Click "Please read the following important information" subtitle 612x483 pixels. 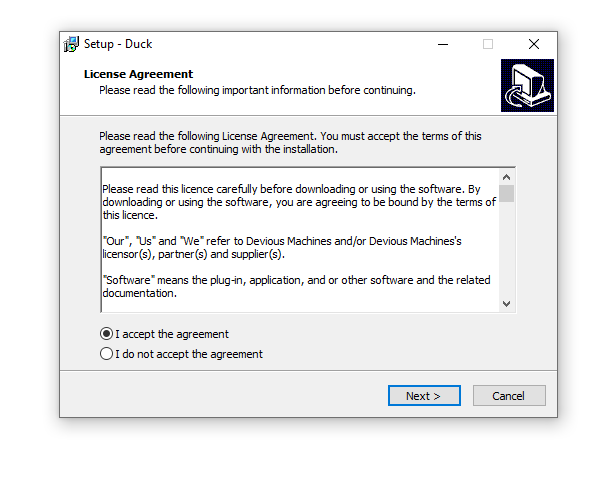[x=257, y=90]
